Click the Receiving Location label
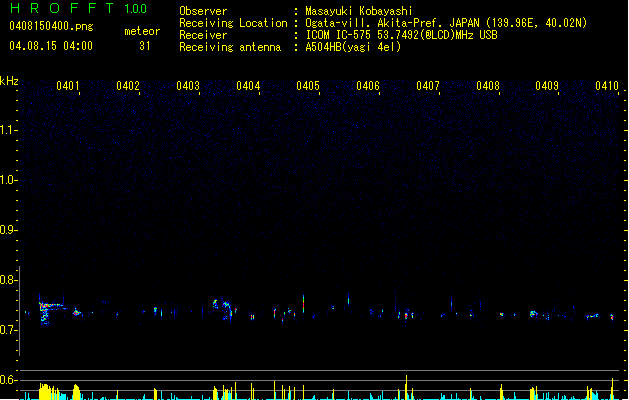629x400 pixels. tap(233, 23)
